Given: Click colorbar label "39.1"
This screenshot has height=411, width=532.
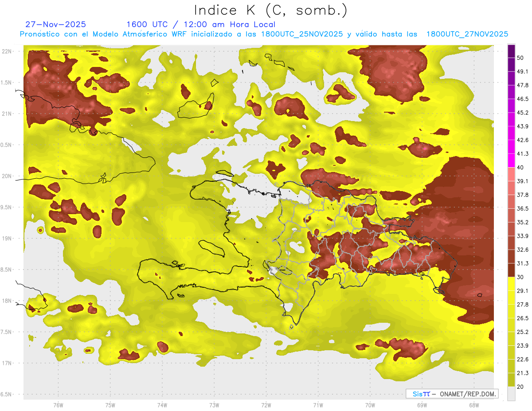Looking at the screenshot, I should 523,181.
